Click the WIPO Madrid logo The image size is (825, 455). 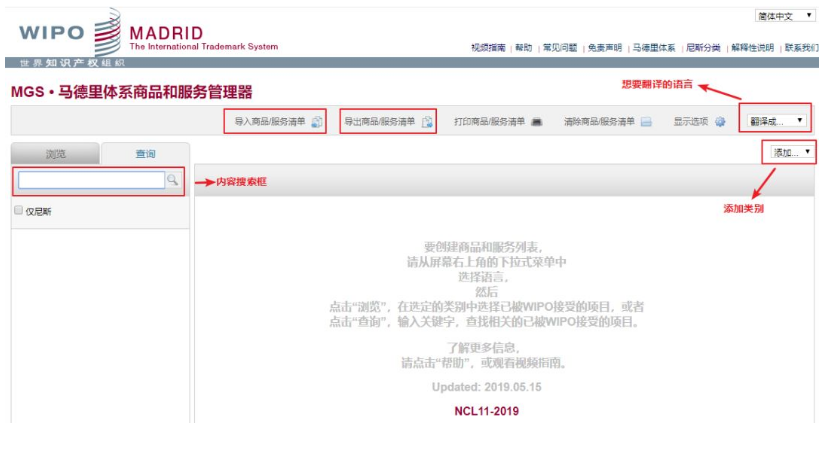tap(148, 34)
